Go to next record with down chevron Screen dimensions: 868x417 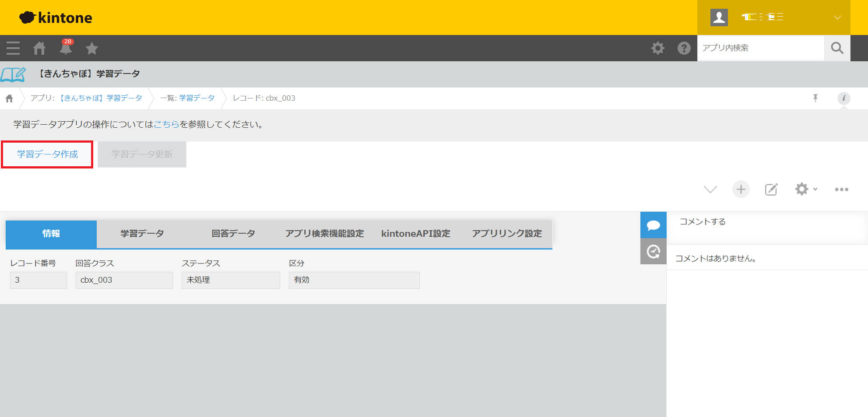(710, 189)
